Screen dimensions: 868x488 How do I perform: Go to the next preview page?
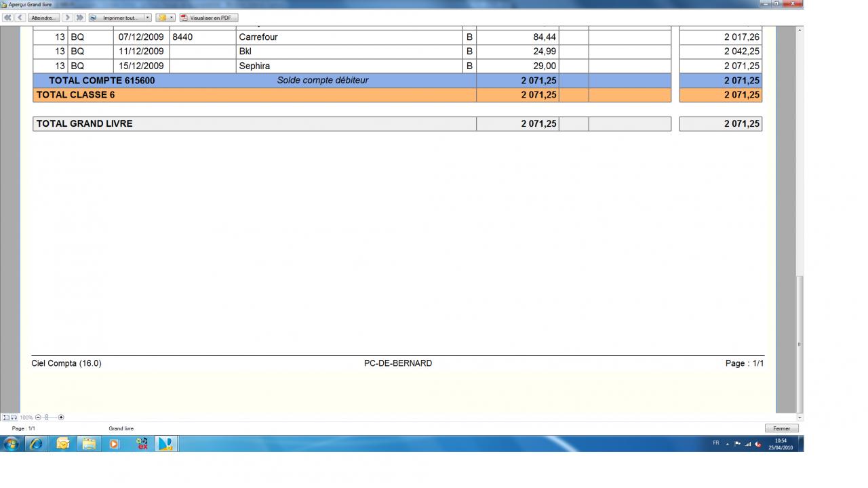pyautogui.click(x=68, y=18)
